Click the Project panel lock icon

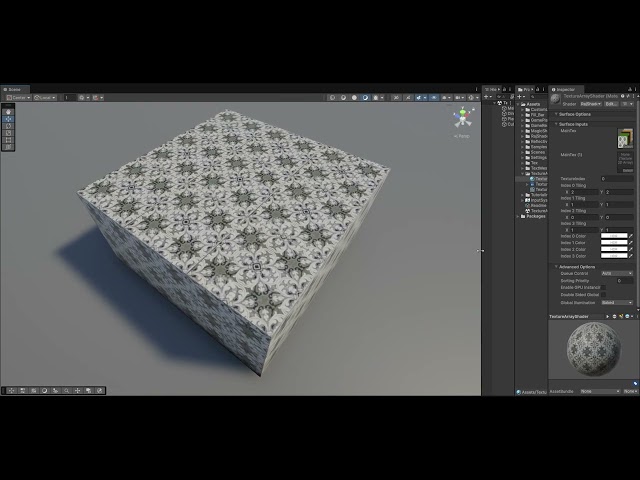tap(538, 89)
